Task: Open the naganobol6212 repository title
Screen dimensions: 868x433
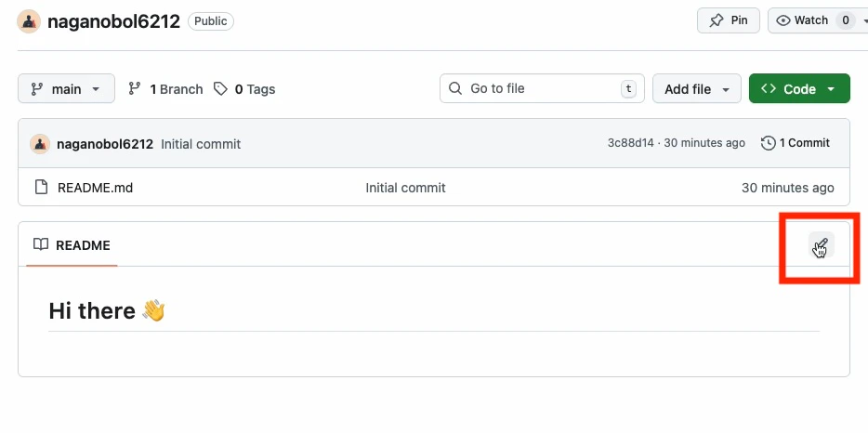Action: [114, 21]
